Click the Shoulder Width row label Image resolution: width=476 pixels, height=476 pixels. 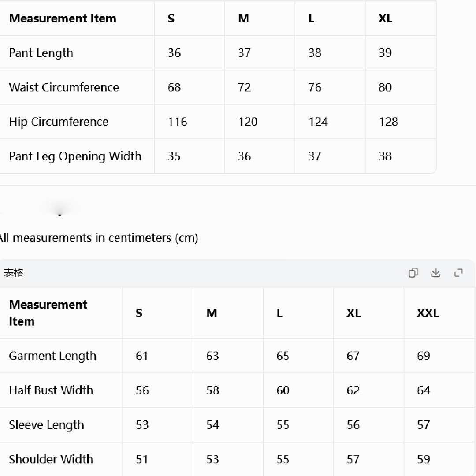click(51, 459)
